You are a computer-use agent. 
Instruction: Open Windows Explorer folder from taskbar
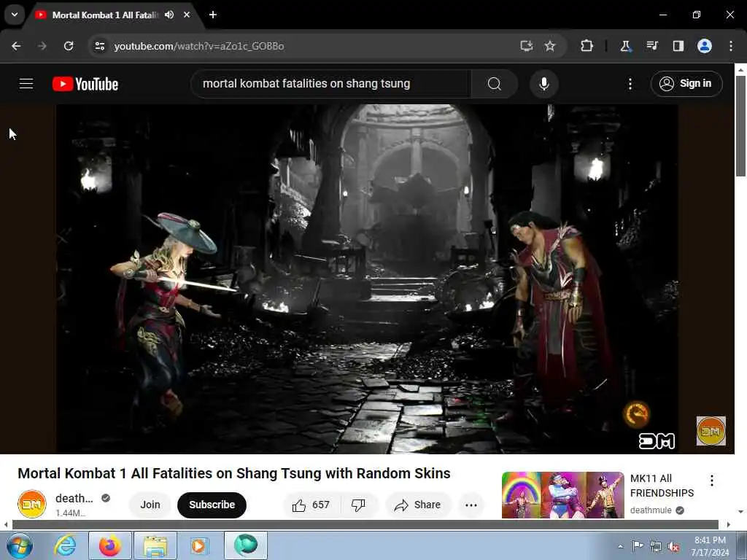click(155, 545)
